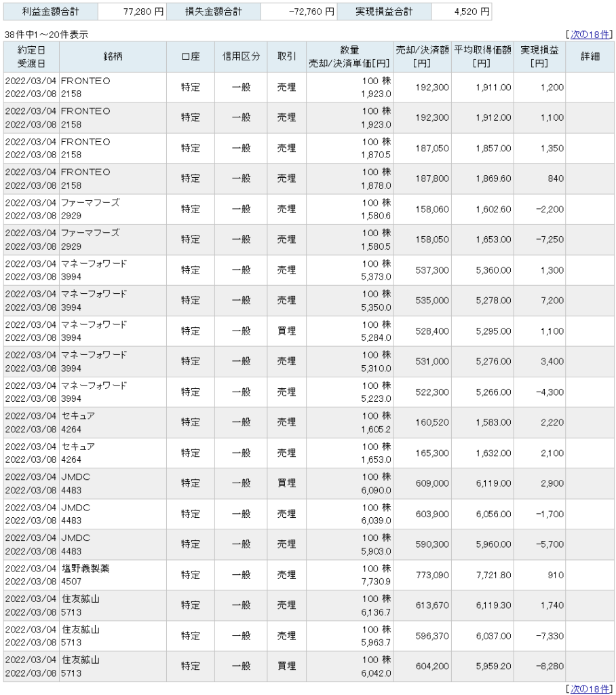Select average cost 5,959.20 for 住友鉱山
The width and height of the screenshot is (616, 695).
(493, 666)
